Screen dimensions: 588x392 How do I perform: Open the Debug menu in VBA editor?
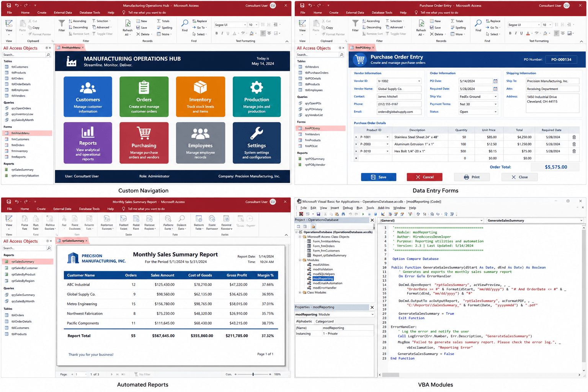click(x=348, y=208)
